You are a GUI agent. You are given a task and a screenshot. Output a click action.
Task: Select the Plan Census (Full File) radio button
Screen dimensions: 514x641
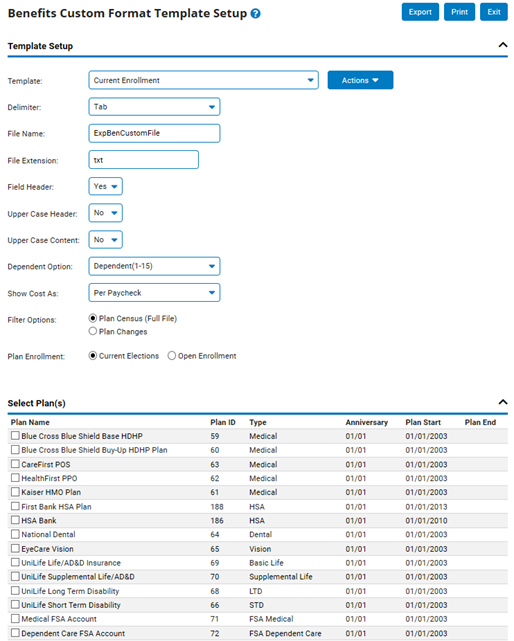[93, 318]
